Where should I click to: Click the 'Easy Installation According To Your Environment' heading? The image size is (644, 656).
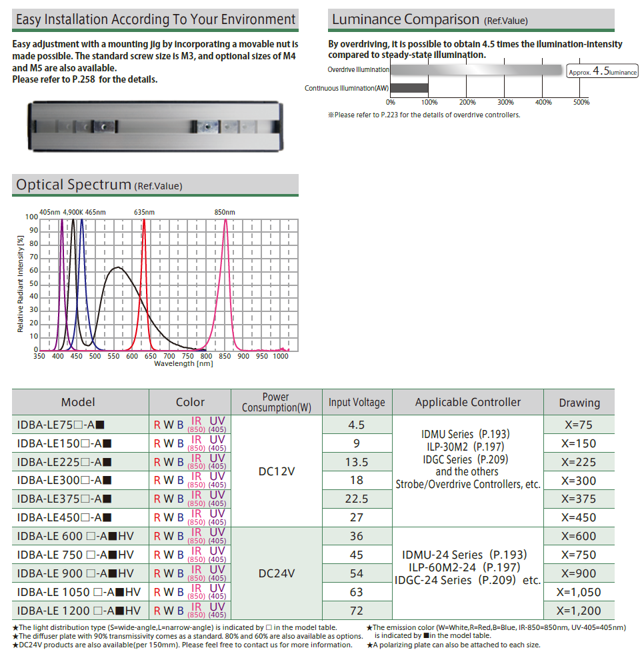click(155, 19)
